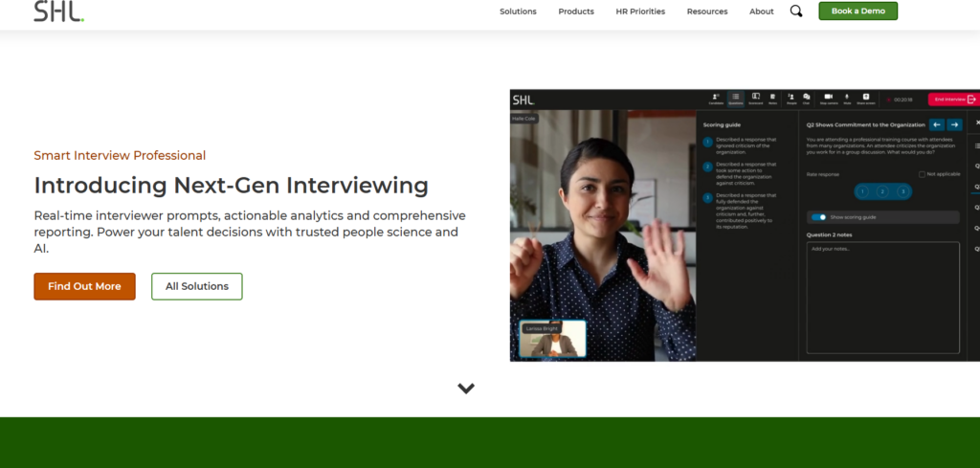Open the search magnifier icon
The image size is (980, 468).
(795, 11)
